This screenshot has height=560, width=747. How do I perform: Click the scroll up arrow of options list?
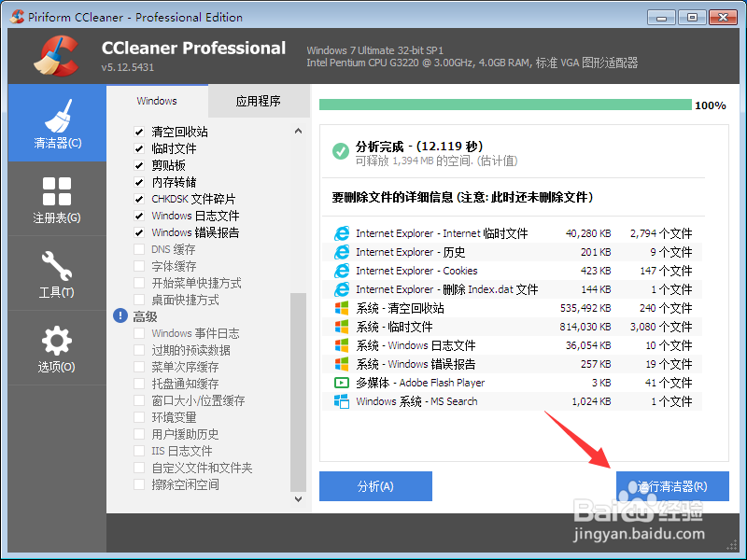pos(298,131)
